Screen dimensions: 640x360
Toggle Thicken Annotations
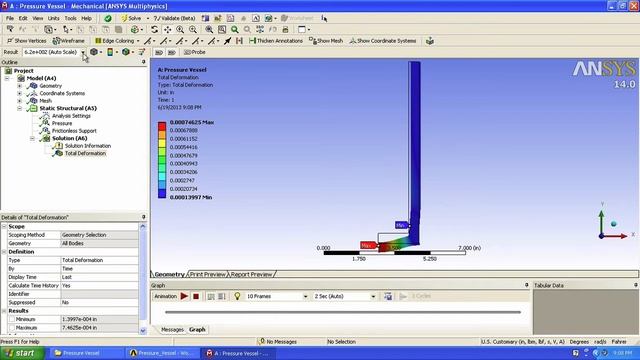[x=276, y=41]
